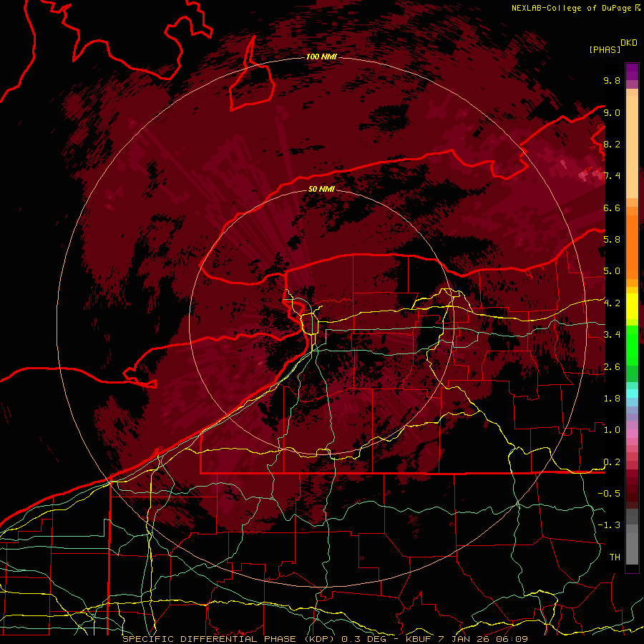The height and width of the screenshot is (644, 644).
Task: Select the 3.4 value on the scale
Action: click(x=612, y=335)
